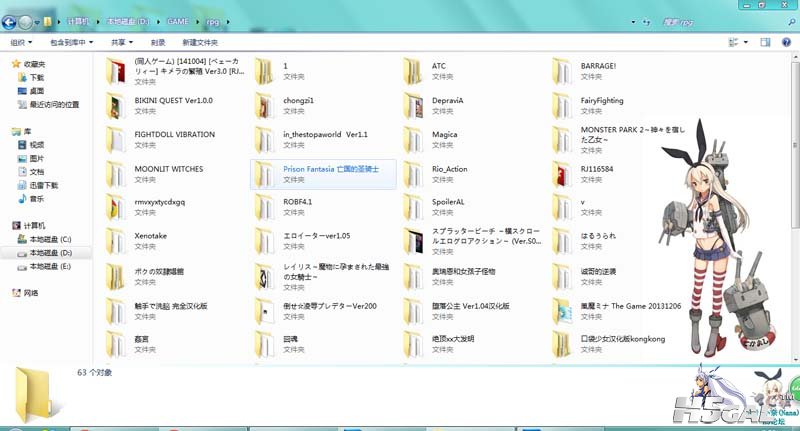Open the ATC folder icon

point(413,71)
